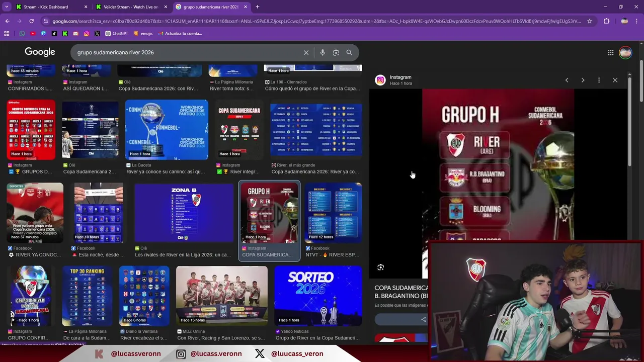Select the Grupo H Instagram thumbnail

click(269, 213)
